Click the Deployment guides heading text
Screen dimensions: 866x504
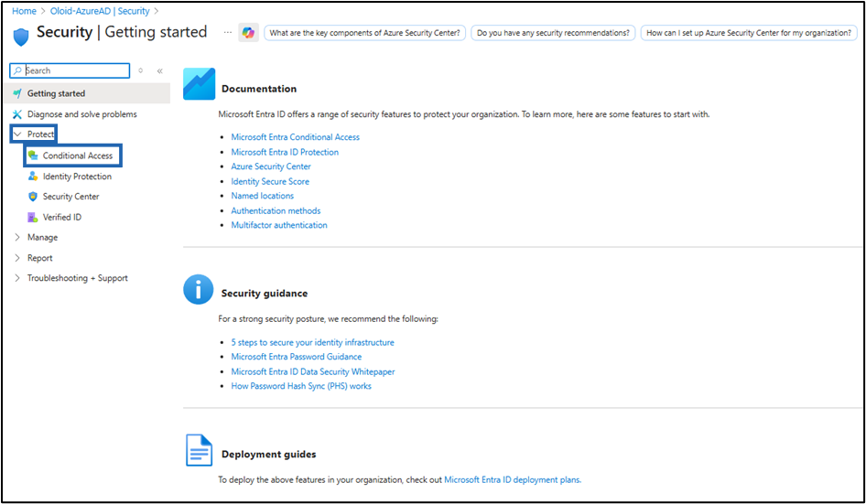(x=269, y=455)
